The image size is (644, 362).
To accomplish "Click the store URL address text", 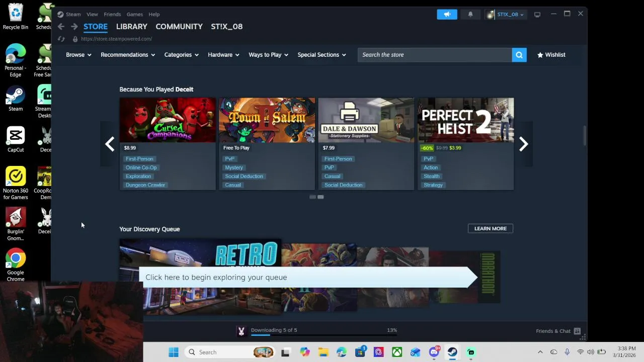I will (116, 39).
